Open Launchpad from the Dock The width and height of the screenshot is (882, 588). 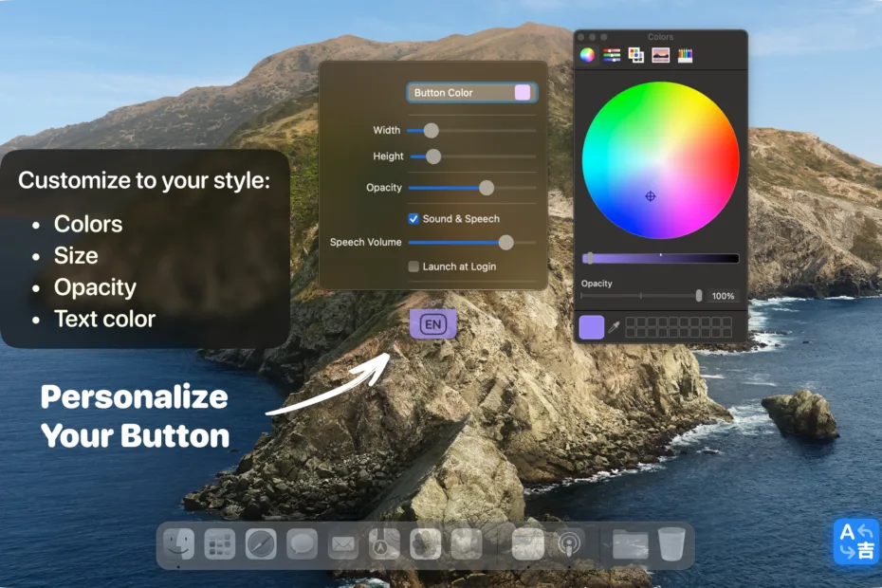(x=219, y=544)
